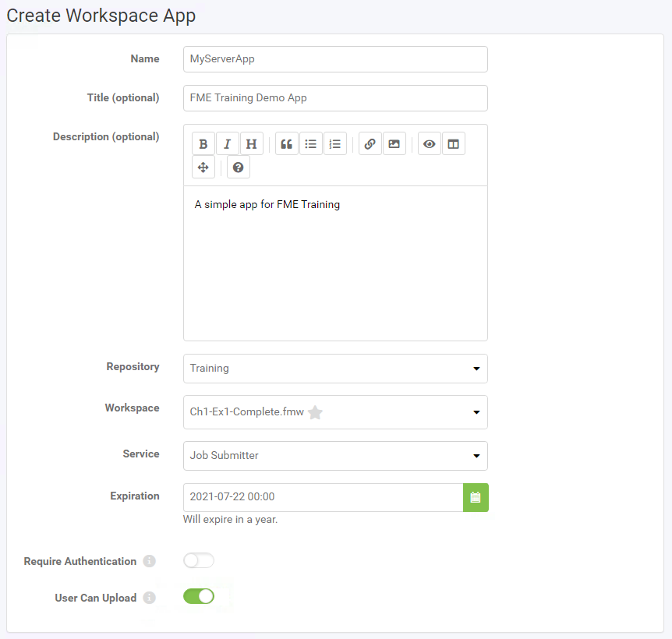
Task: Insert a hyperlink in description
Action: pyautogui.click(x=370, y=144)
